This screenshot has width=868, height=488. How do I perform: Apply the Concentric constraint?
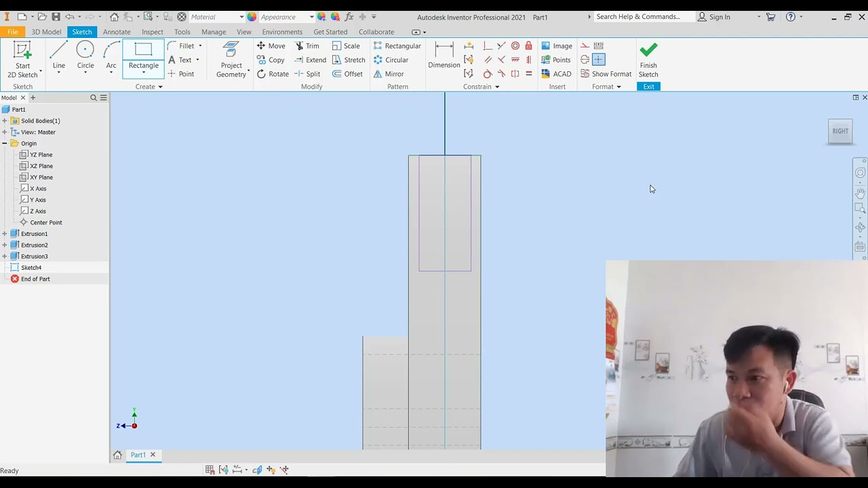(x=515, y=45)
